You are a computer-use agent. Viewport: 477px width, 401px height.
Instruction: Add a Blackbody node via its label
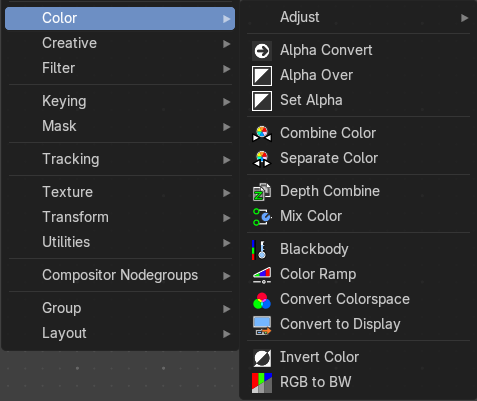(314, 249)
